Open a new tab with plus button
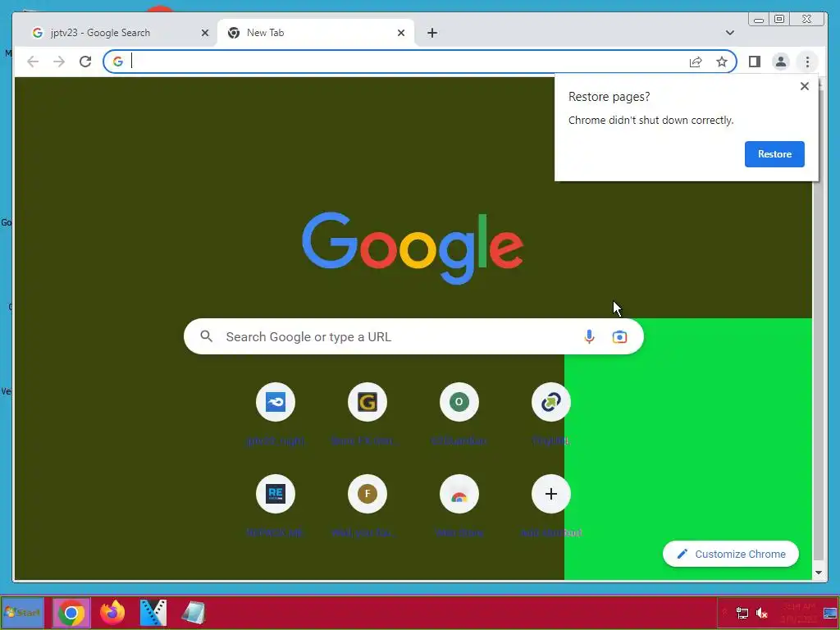The width and height of the screenshot is (840, 630). coord(432,33)
